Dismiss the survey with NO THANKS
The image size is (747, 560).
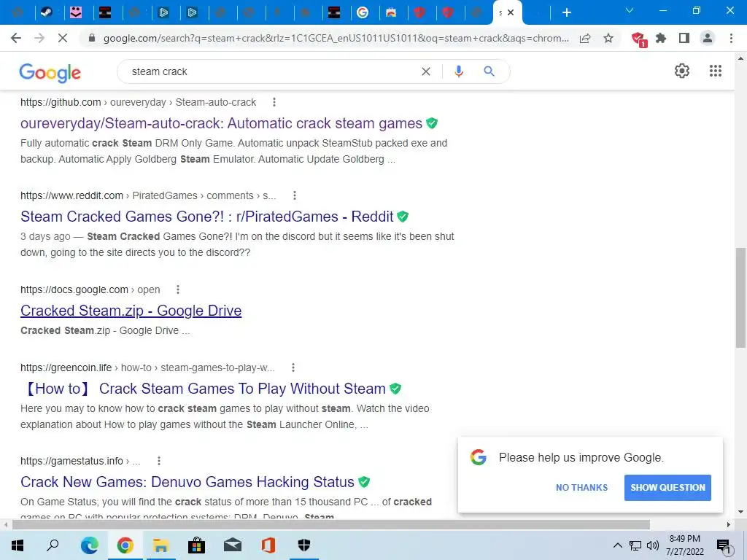581,488
